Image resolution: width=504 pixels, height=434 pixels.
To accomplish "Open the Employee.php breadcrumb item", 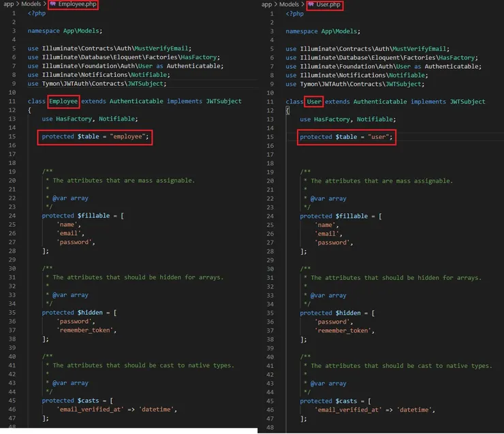I will click(77, 4).
